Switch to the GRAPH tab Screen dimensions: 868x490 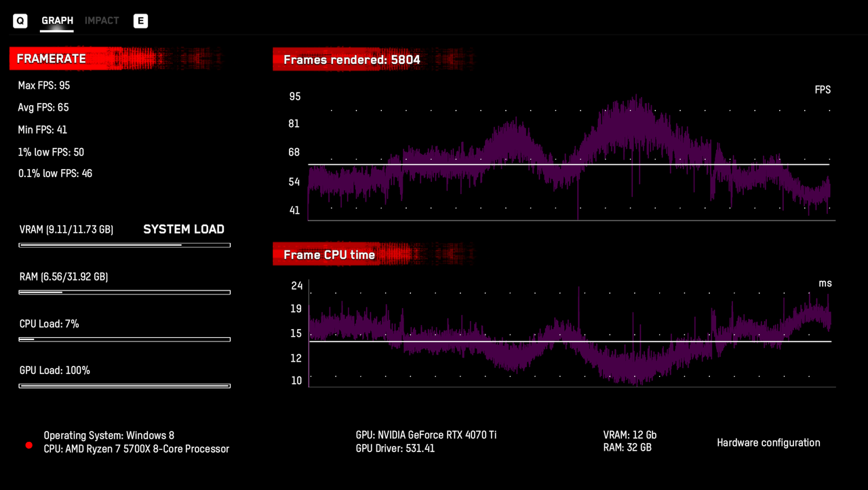[x=57, y=20]
